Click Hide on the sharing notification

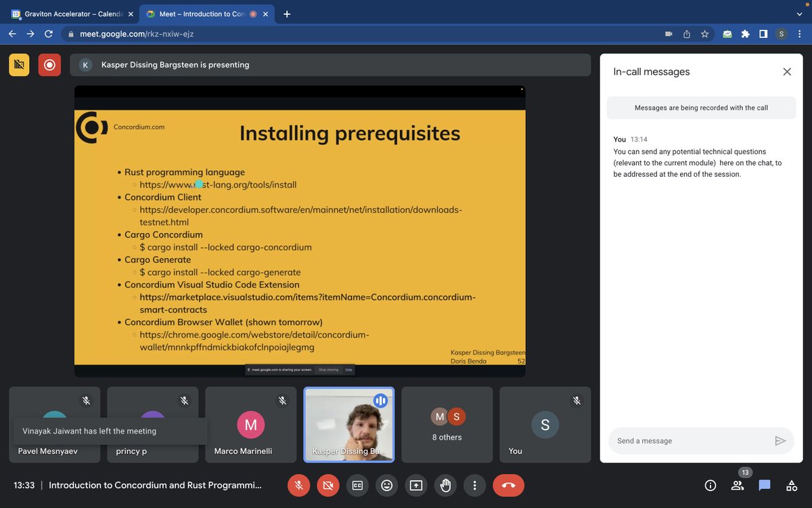[348, 370]
